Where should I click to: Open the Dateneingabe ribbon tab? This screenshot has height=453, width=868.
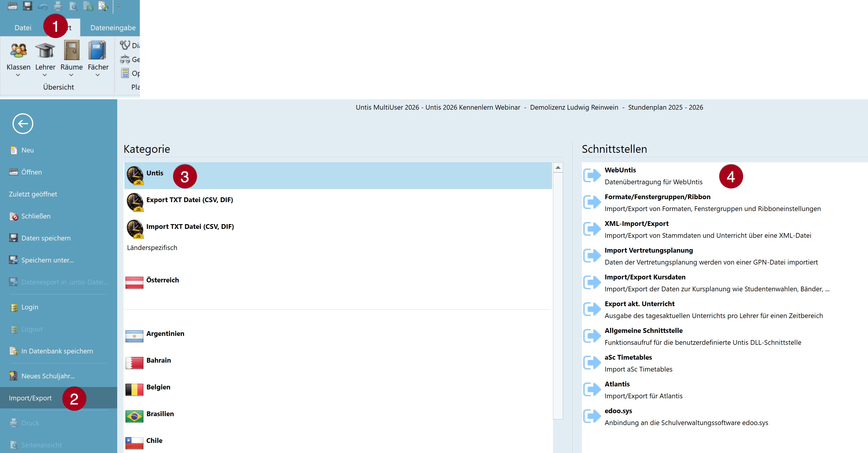(x=113, y=28)
